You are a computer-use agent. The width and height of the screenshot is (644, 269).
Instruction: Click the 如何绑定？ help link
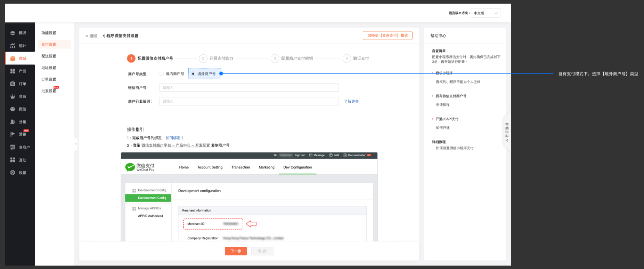point(174,138)
